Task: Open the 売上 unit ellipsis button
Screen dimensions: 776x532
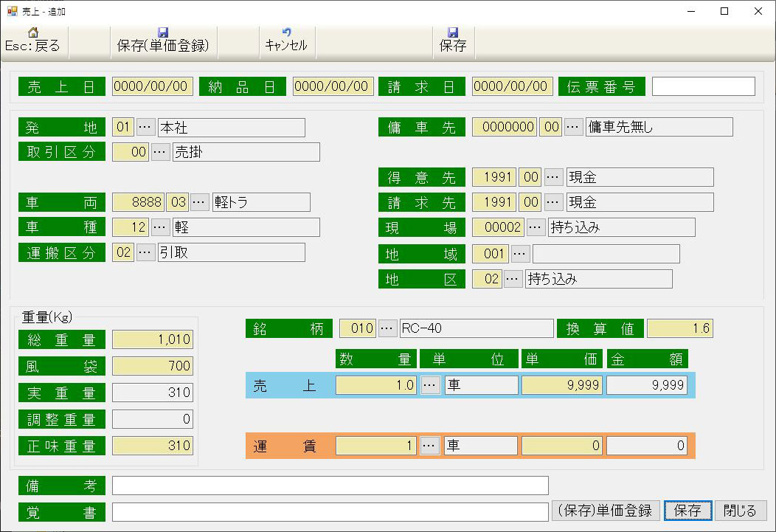Action: coord(430,385)
